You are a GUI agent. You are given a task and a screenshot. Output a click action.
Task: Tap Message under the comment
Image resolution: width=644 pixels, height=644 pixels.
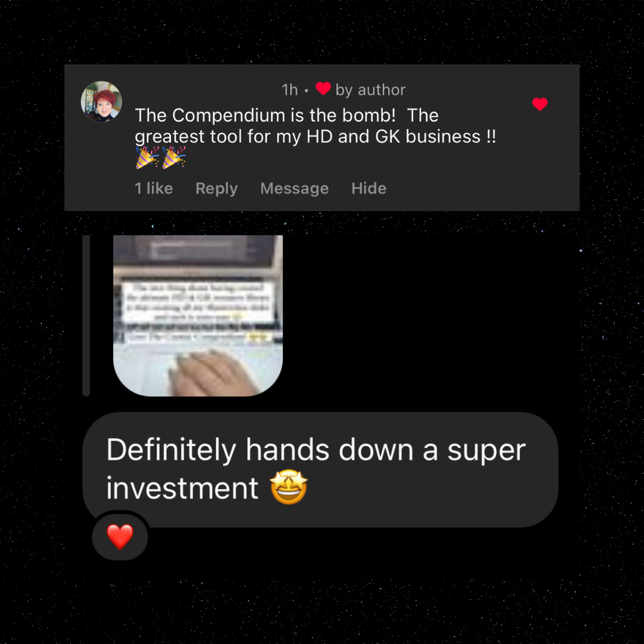[x=295, y=188]
